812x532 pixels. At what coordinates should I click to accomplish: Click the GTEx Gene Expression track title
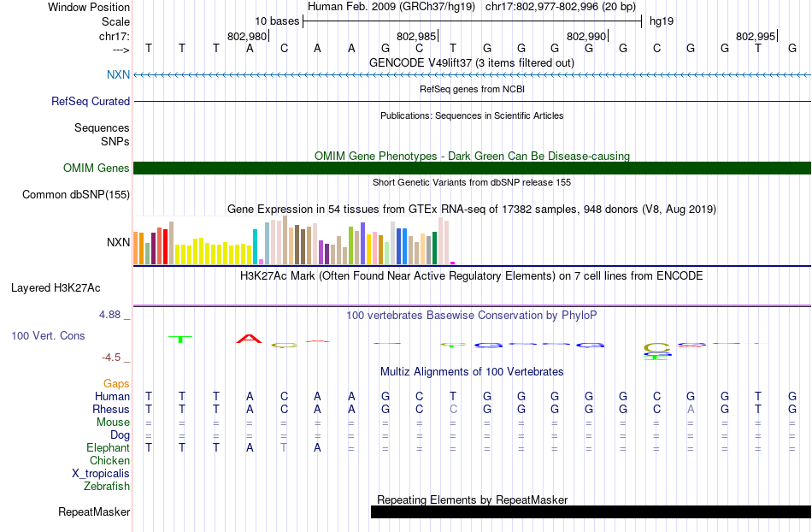472,210
